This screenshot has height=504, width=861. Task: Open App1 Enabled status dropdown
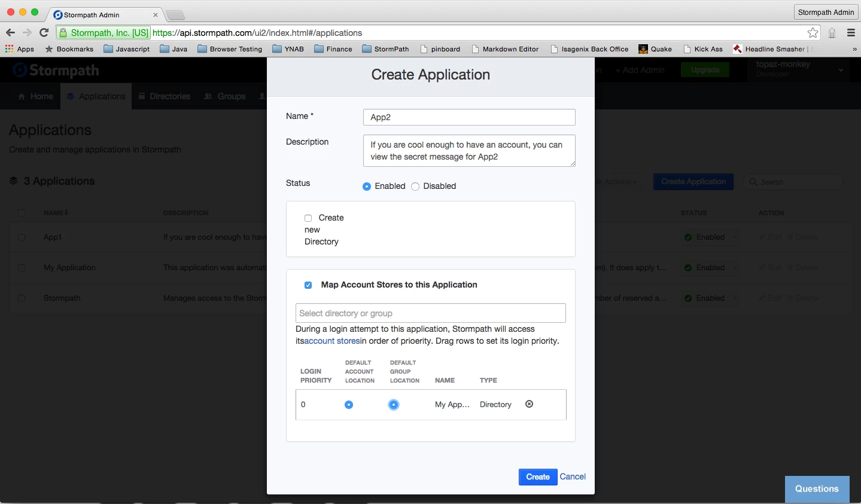pos(710,237)
